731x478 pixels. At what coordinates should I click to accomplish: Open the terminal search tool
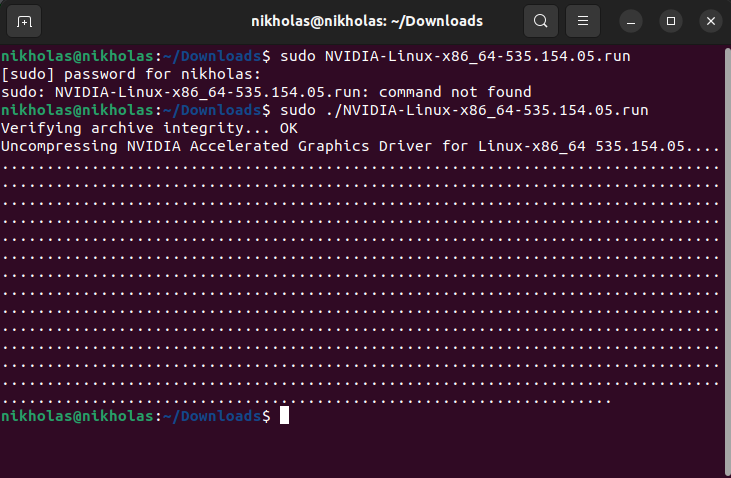click(541, 21)
